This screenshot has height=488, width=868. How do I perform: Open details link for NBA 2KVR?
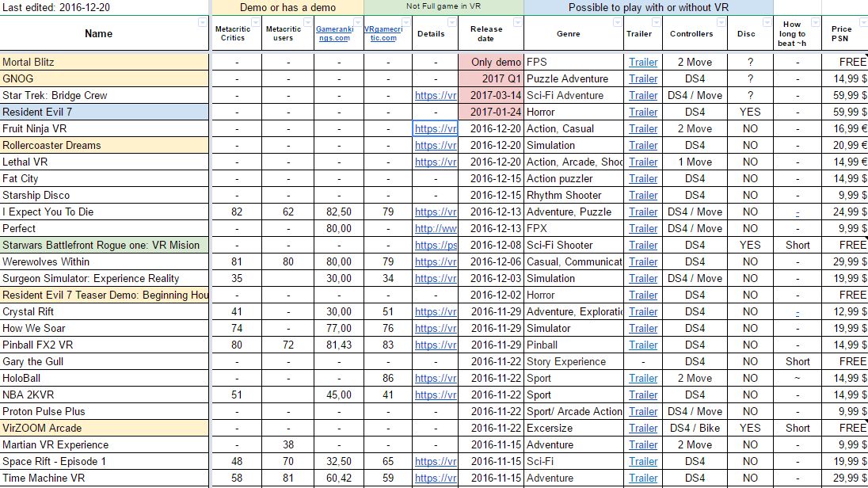(x=436, y=395)
